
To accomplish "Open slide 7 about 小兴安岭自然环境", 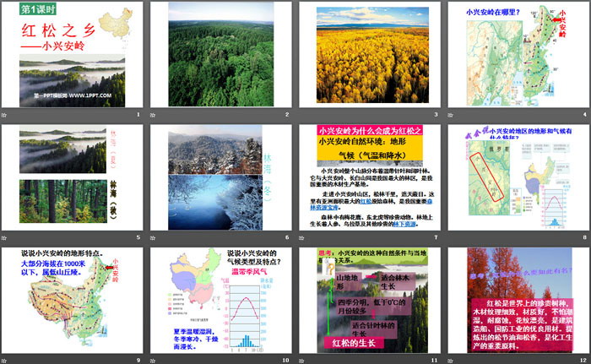I will [x=370, y=177].
